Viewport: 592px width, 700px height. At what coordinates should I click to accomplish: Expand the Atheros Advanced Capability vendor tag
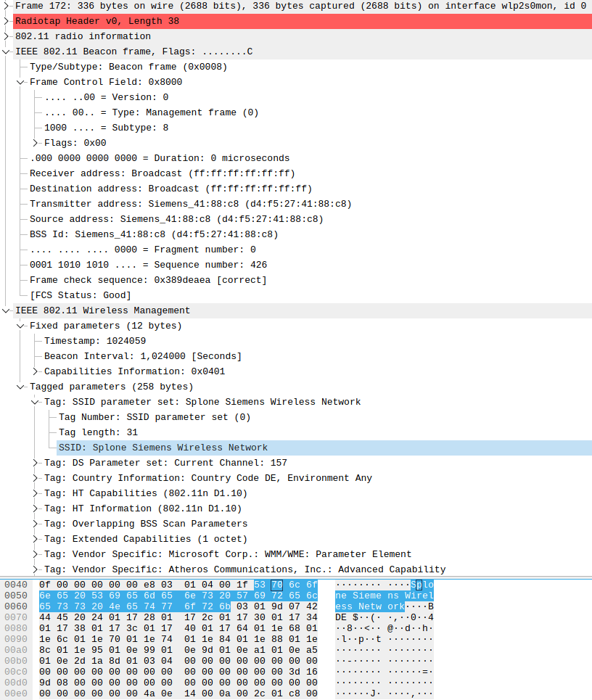[x=35, y=569]
